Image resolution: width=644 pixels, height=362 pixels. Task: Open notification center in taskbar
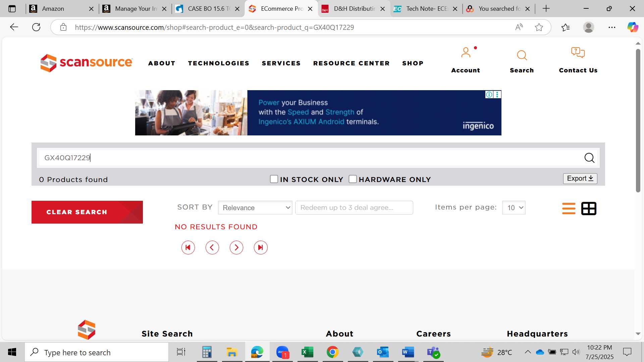pos(627,352)
